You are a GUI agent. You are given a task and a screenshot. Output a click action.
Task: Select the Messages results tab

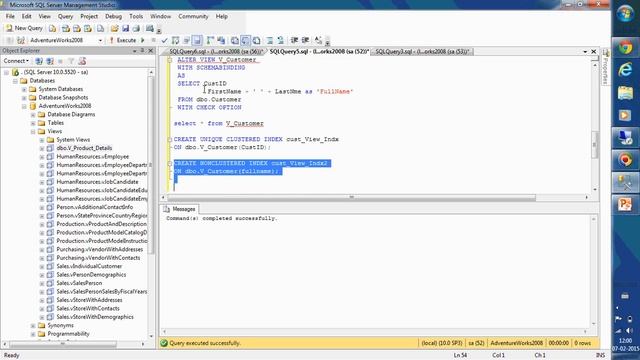pos(180,209)
